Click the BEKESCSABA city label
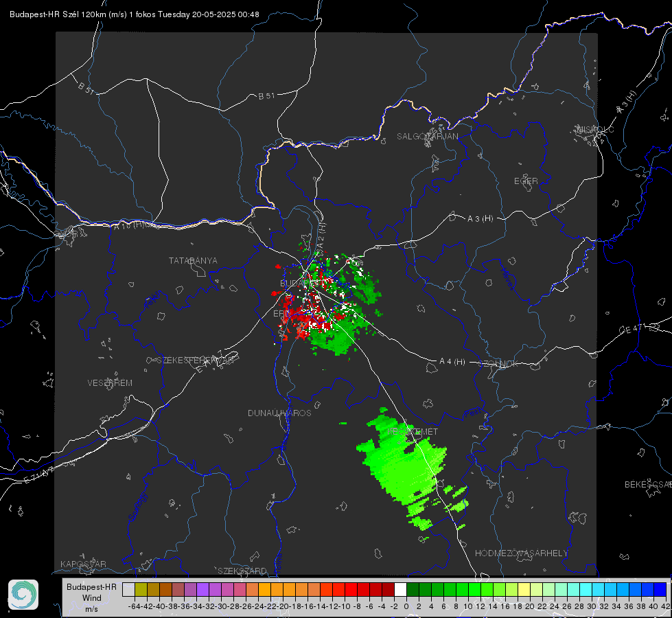This screenshot has width=672, height=618. 648,485
